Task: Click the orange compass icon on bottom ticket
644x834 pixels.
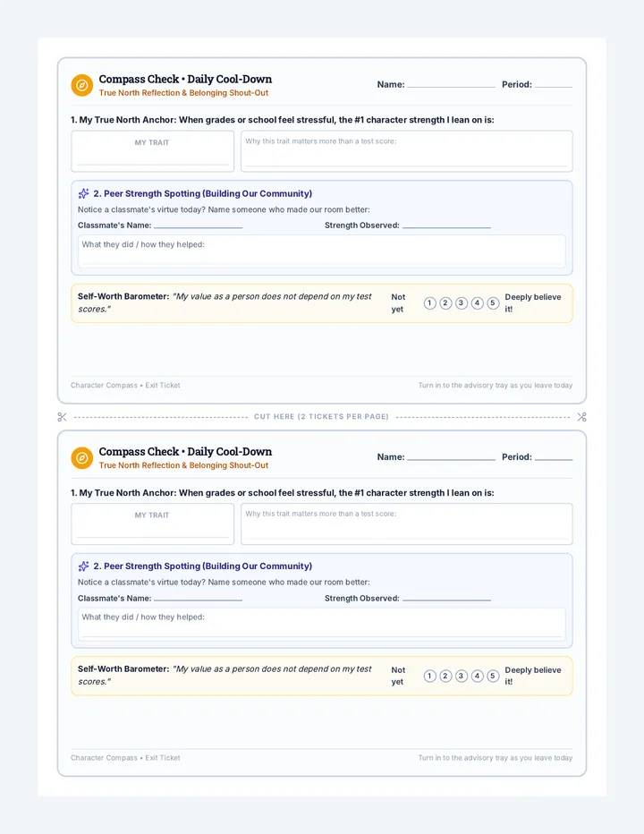Action: tap(82, 458)
